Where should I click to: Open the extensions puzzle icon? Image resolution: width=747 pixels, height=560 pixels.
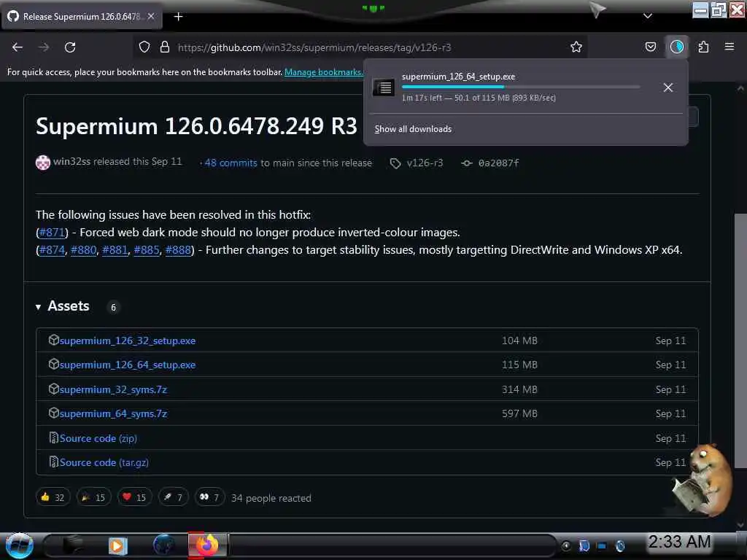pyautogui.click(x=703, y=47)
